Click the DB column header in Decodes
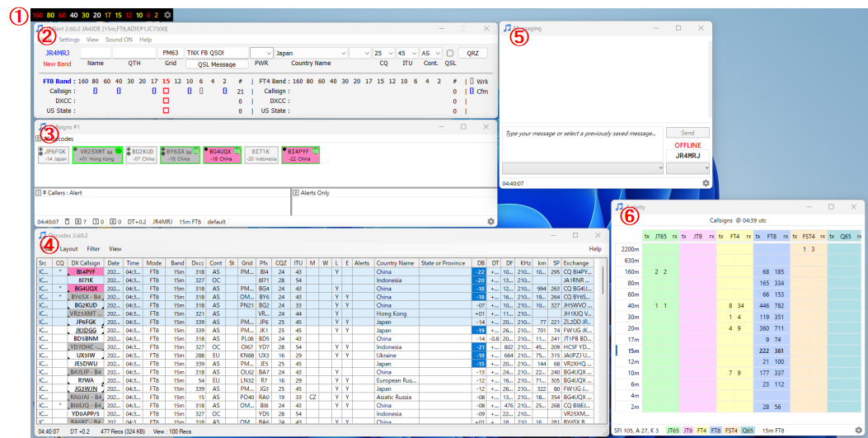 (x=480, y=263)
